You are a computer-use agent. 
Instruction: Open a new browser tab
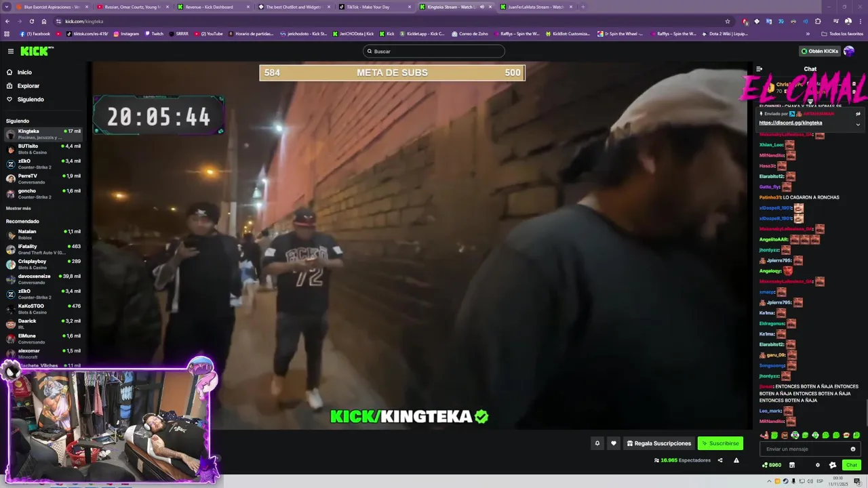[x=583, y=7]
